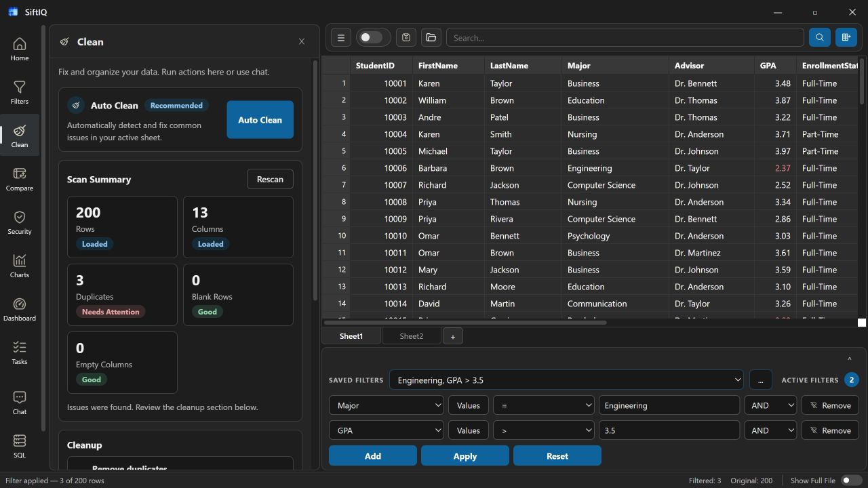Open the Filters sidebar icon
This screenshot has width=868, height=488.
pyautogui.click(x=19, y=92)
